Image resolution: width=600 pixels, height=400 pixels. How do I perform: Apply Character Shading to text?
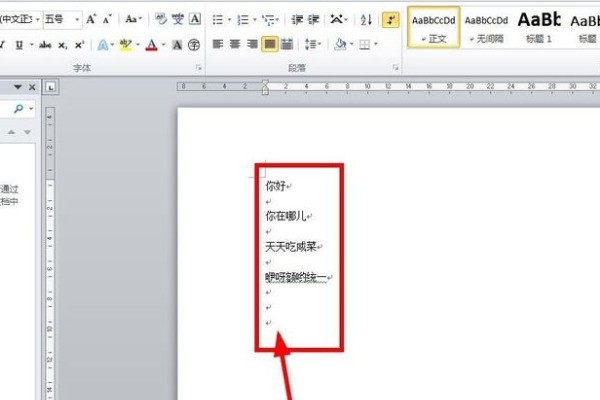coord(177,45)
